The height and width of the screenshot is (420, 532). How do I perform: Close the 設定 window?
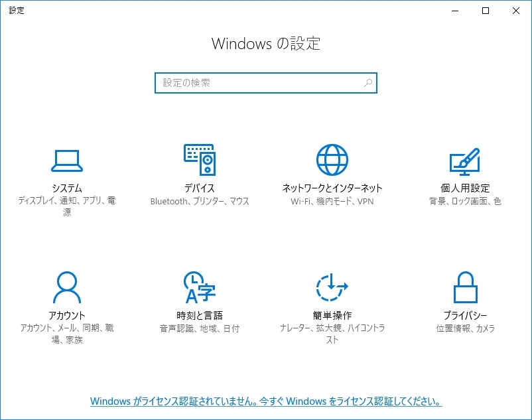point(516,11)
